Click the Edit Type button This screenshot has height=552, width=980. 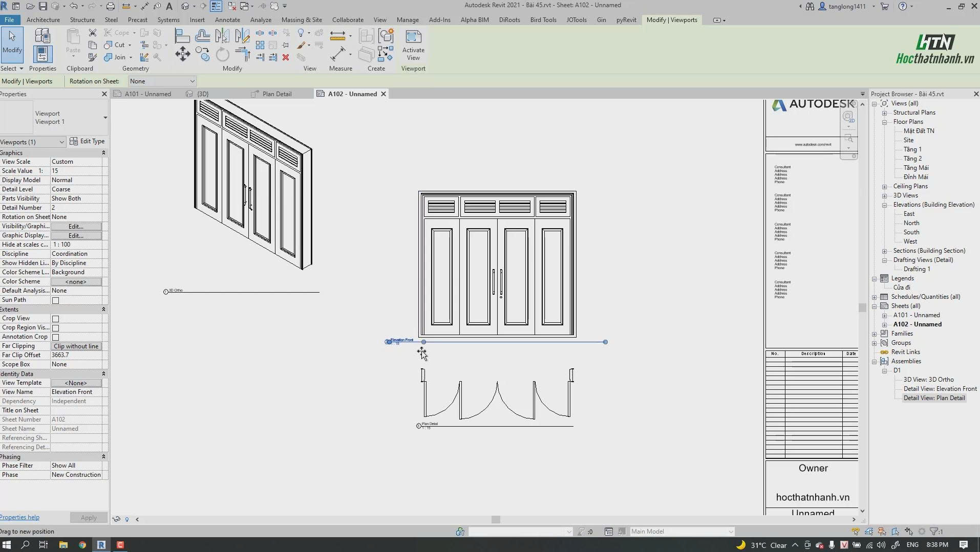tap(87, 142)
